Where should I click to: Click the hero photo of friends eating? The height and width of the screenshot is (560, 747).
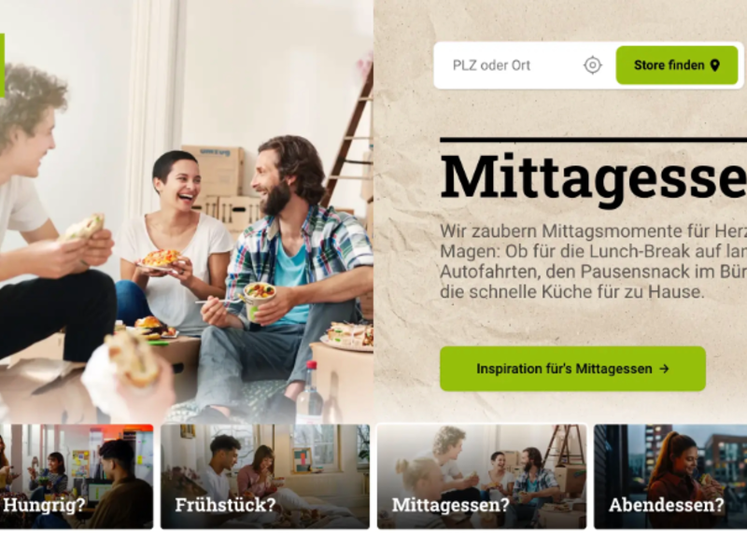pyautogui.click(x=187, y=212)
